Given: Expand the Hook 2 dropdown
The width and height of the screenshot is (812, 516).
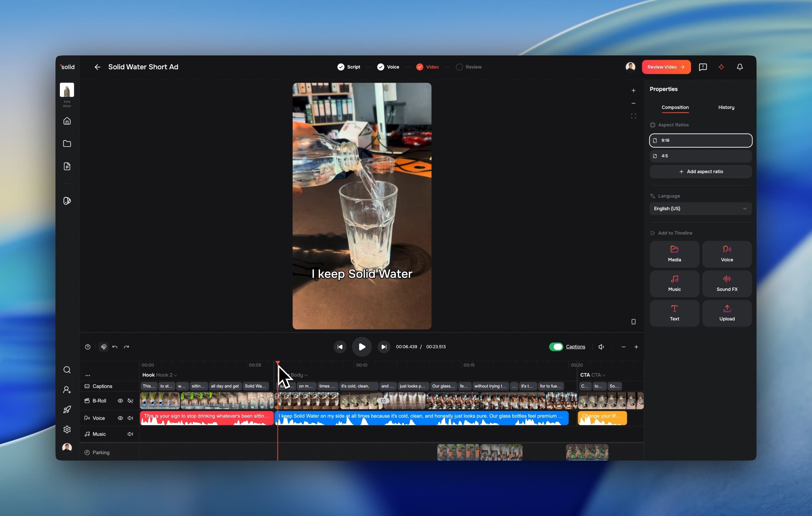Looking at the screenshot, I should [x=166, y=375].
